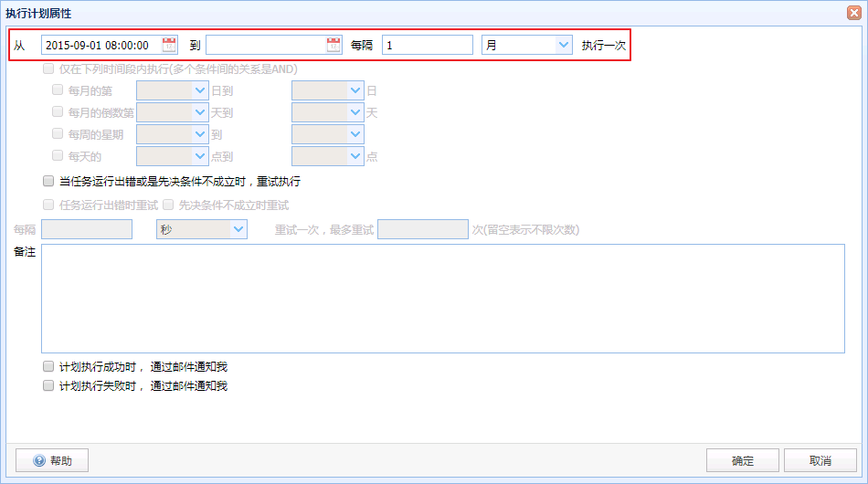Click the 取消 button
868x484 pixels.
tap(820, 460)
